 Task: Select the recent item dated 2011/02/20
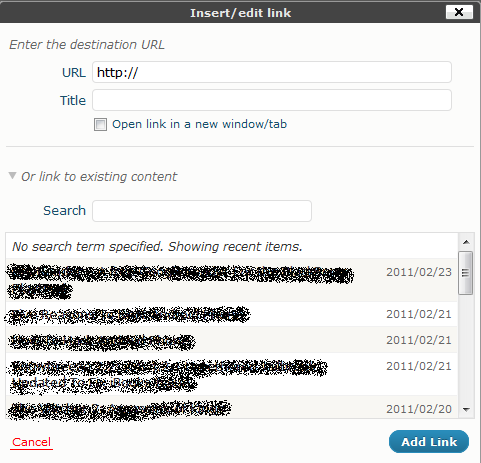[232, 407]
